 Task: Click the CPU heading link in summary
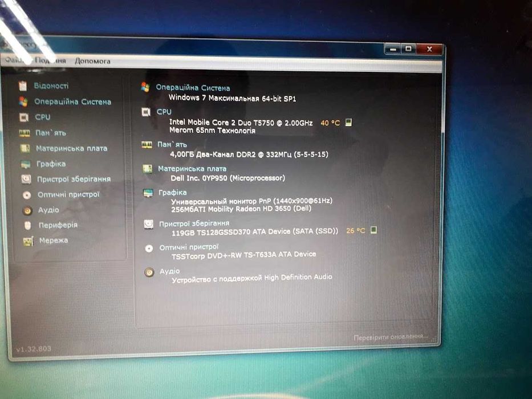[164, 112]
